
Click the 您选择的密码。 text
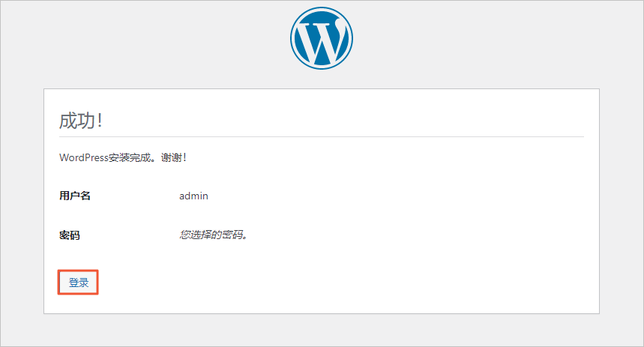(x=213, y=235)
